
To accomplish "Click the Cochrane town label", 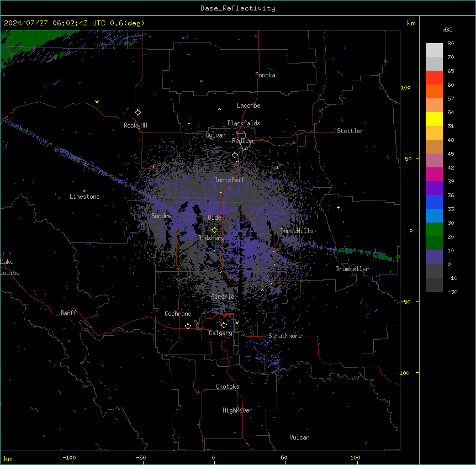I will pyautogui.click(x=178, y=314).
